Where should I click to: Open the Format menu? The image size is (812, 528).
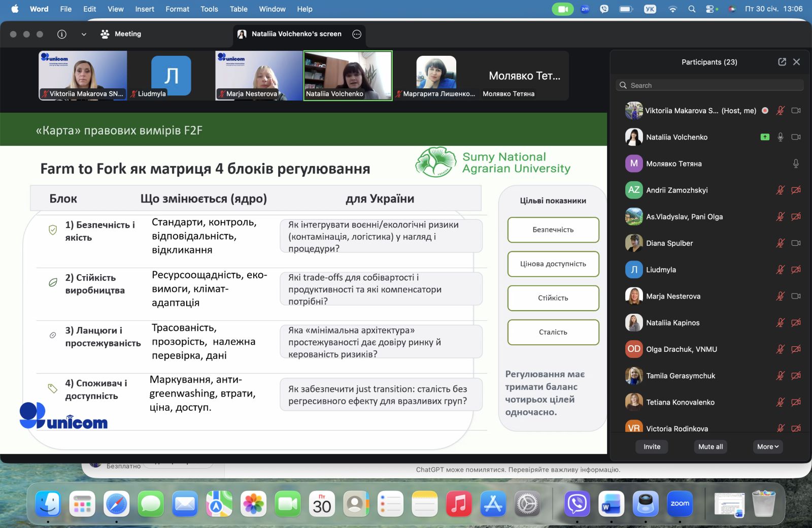(x=177, y=9)
